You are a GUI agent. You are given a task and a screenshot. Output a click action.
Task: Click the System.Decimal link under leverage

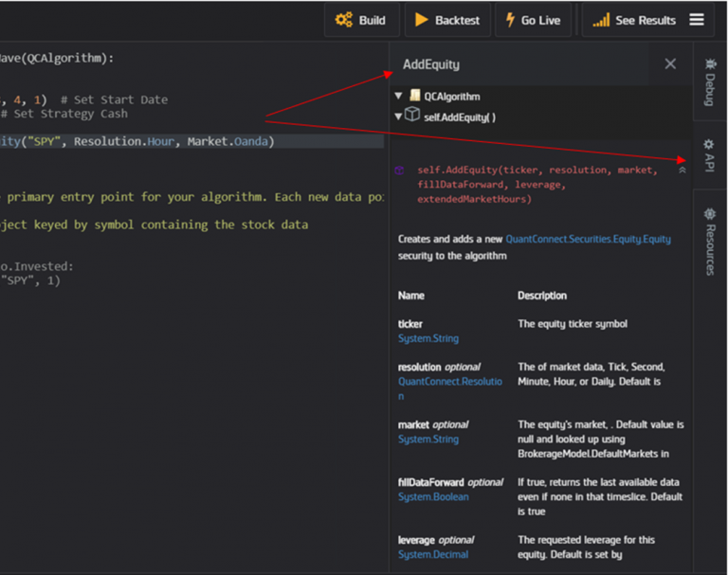point(432,554)
